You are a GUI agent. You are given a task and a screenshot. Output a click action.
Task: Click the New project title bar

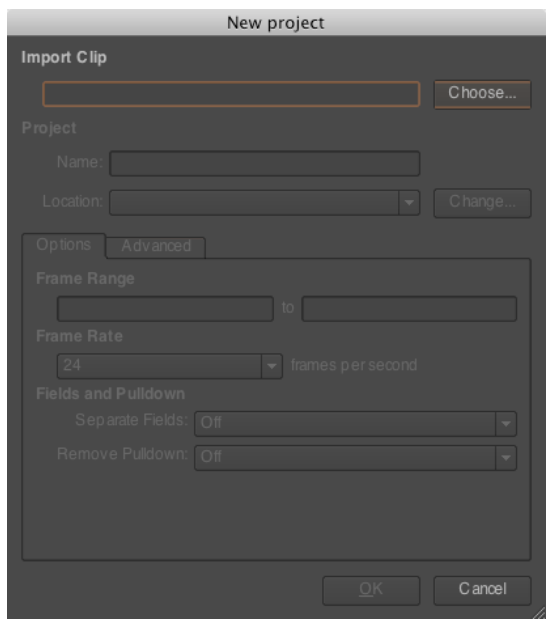click(x=276, y=23)
